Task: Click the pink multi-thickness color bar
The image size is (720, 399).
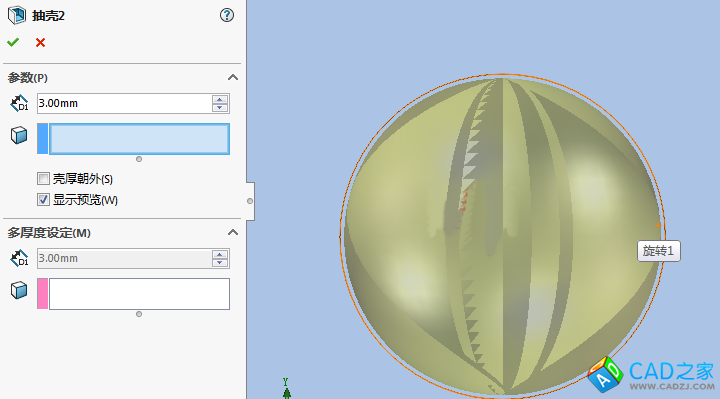Action: [43, 294]
